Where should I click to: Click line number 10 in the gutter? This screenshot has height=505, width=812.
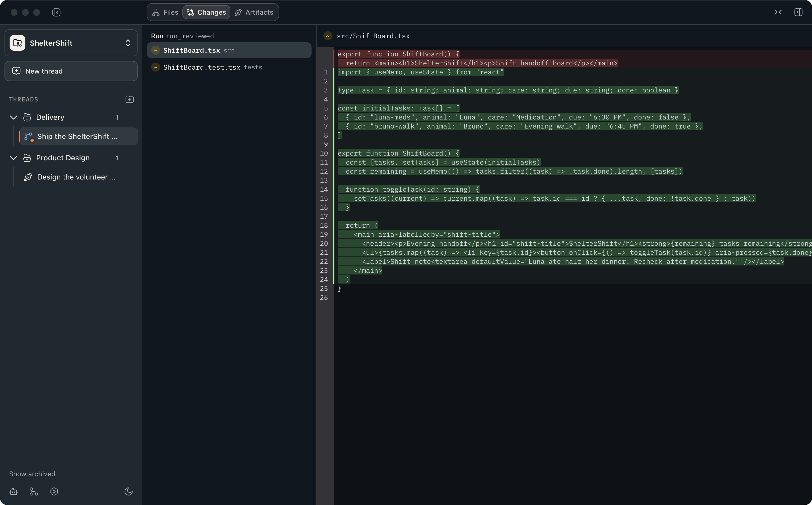click(324, 153)
